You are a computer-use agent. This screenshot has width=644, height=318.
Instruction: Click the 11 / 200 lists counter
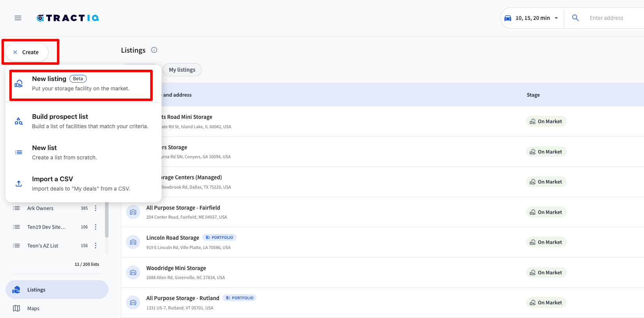point(87,264)
